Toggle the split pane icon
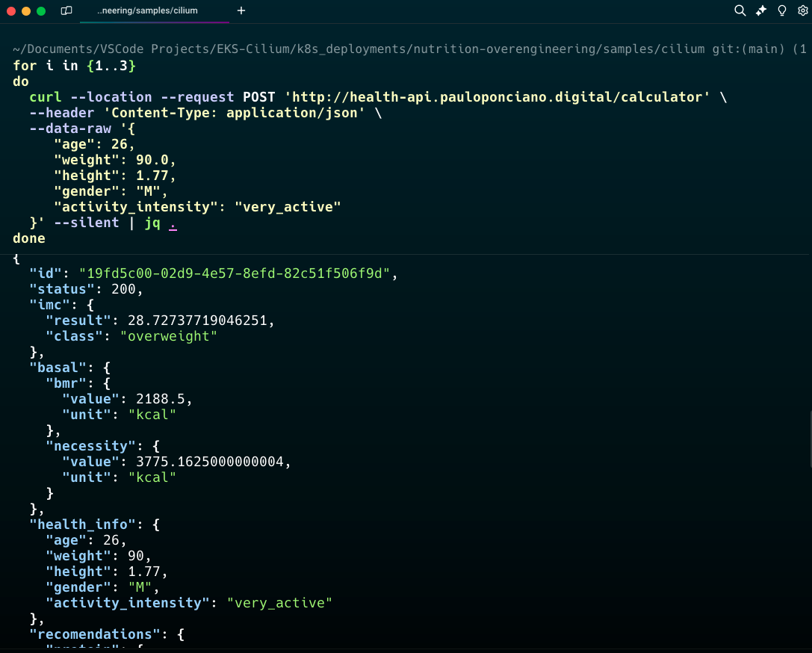Viewport: 812px width, 653px height. pos(66,10)
